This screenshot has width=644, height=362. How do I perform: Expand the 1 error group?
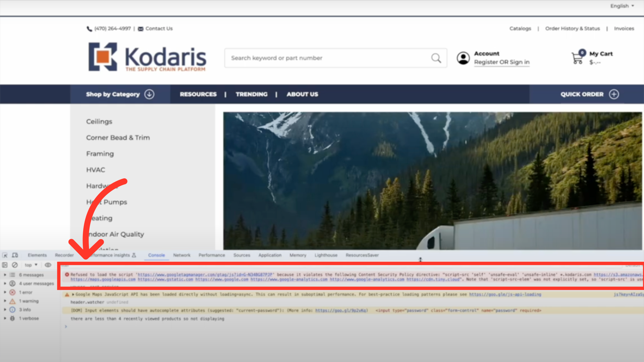[x=5, y=292]
